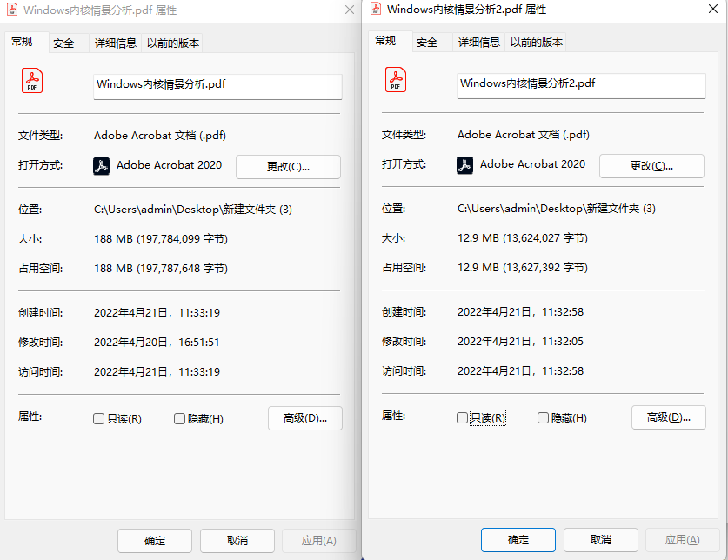The width and height of the screenshot is (728, 560).
Task: Click the large PDF icon for Windows内核情景分析.pdf
Action: (x=32, y=82)
